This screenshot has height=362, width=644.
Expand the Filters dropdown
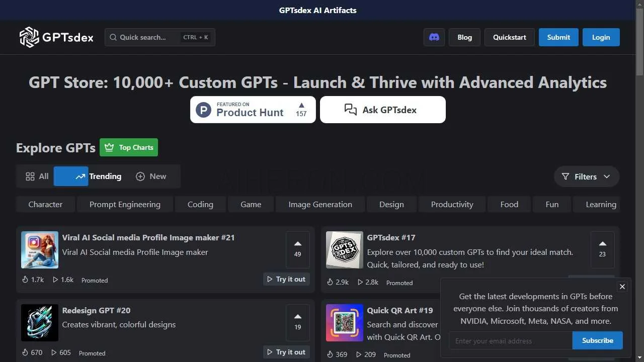tap(586, 176)
